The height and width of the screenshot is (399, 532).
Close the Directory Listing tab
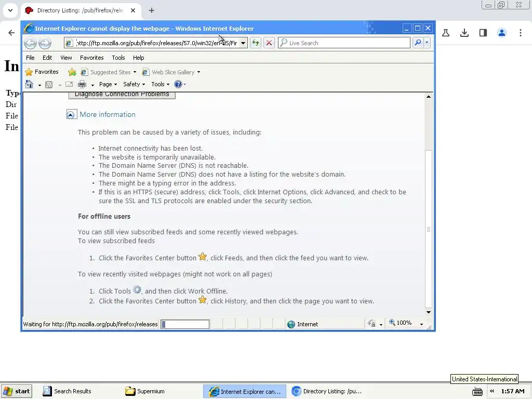pos(133,10)
